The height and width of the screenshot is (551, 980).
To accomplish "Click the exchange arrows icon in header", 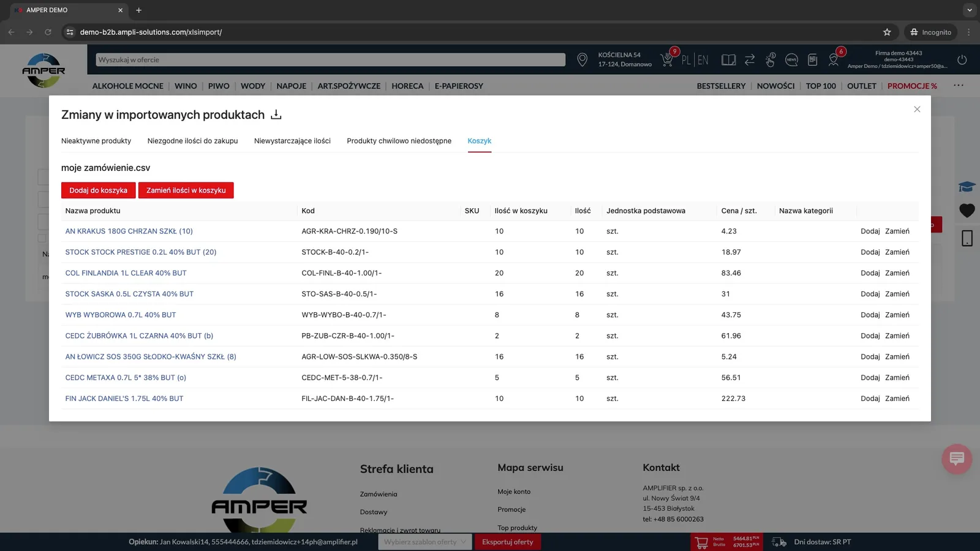I will 750,60.
